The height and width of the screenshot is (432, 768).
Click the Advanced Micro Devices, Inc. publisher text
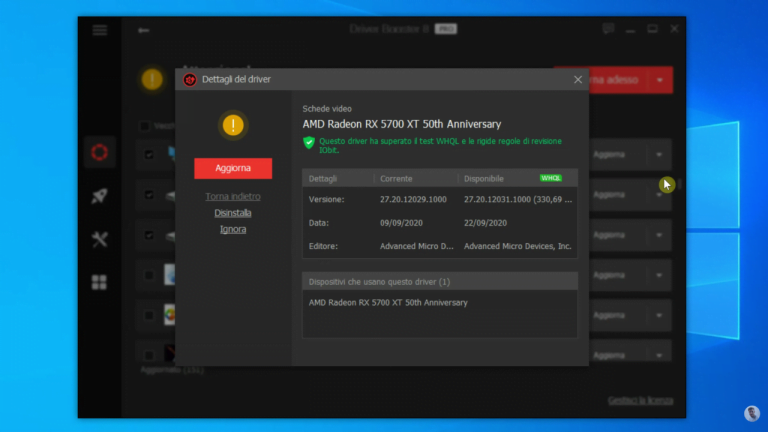click(518, 246)
